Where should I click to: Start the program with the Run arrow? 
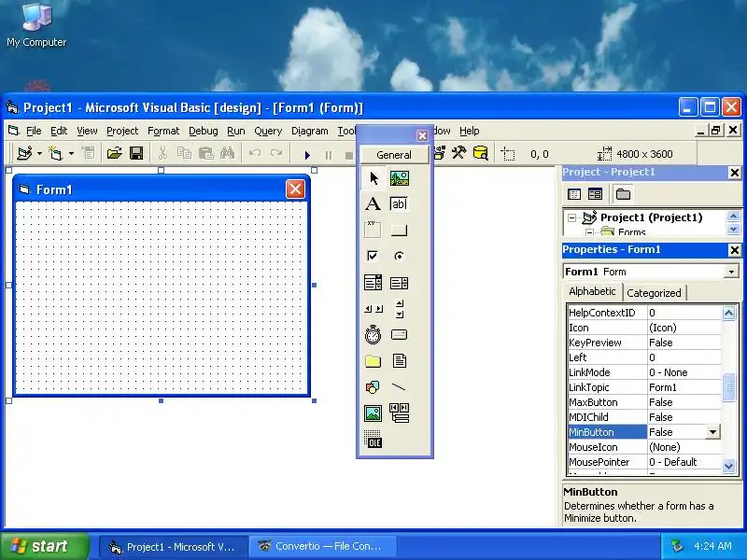[x=307, y=155]
